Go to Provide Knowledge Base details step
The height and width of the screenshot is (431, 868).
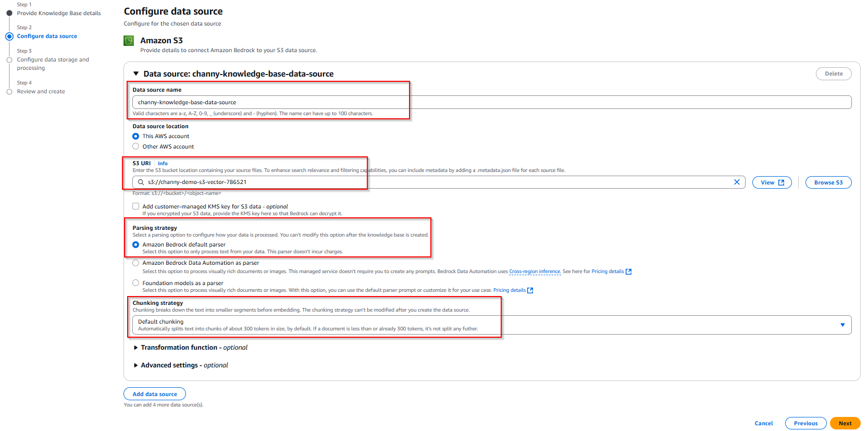pos(59,13)
